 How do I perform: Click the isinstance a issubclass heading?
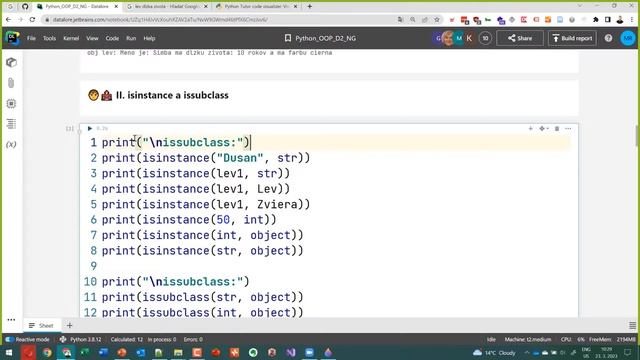click(x=172, y=96)
